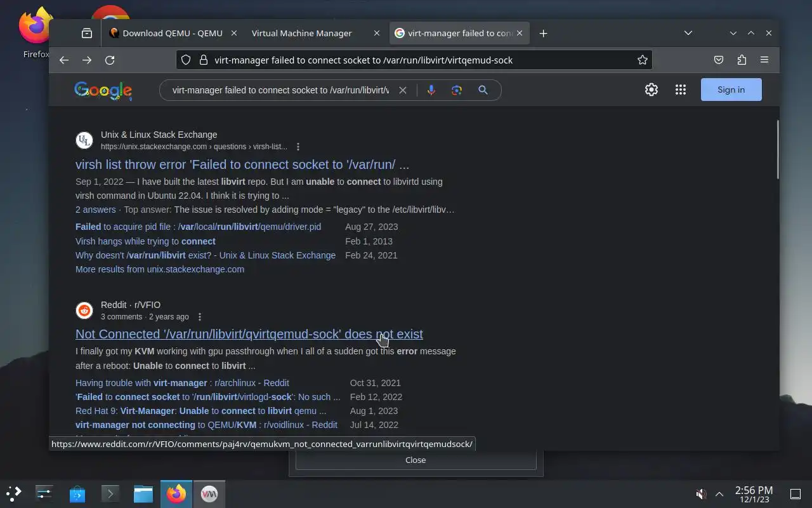Open options for the Reddit result

pyautogui.click(x=200, y=317)
